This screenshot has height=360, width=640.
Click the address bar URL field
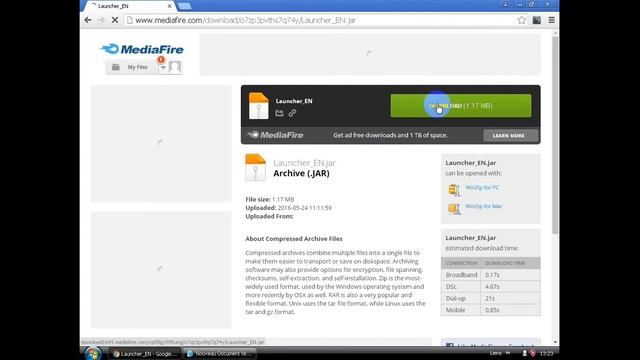(320, 20)
